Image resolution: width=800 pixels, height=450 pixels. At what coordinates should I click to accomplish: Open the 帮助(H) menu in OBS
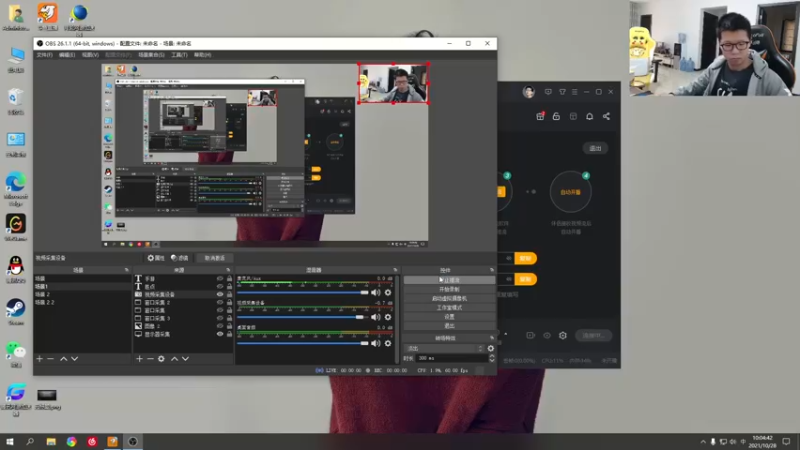203,55
